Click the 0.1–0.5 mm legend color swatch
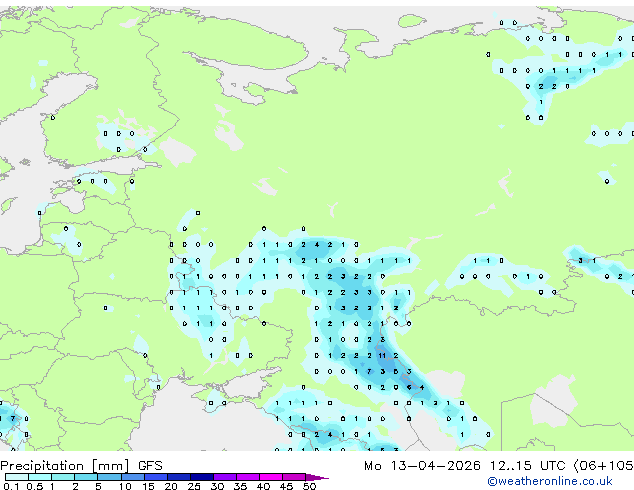Screen dimensions: 634x490 click(17, 477)
